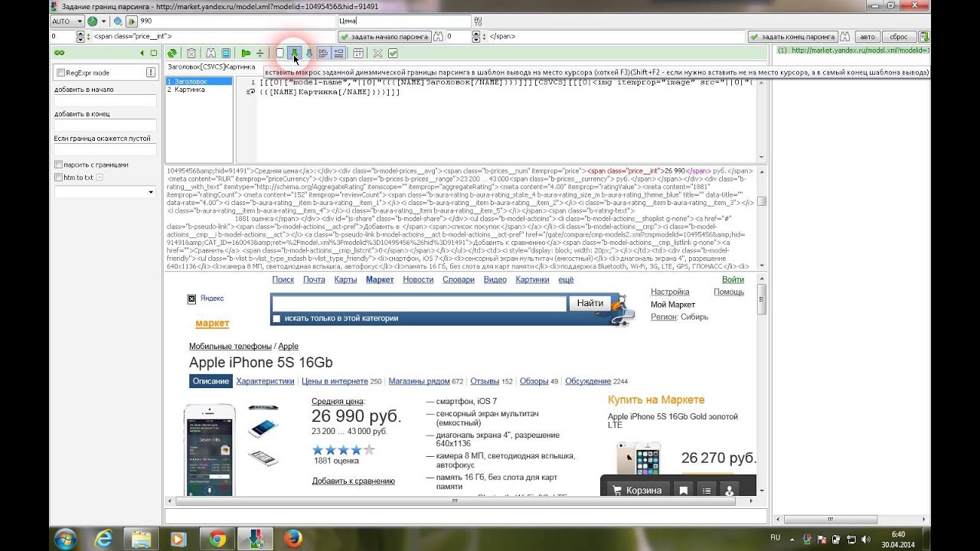Click the blank page toolbar icon
980x551 pixels.
point(279,53)
